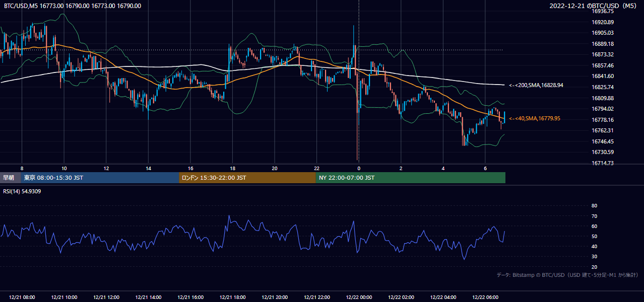The height and width of the screenshot is (302, 644).
Task: Click the 12/21 22:00 time label
Action: (x=316, y=297)
